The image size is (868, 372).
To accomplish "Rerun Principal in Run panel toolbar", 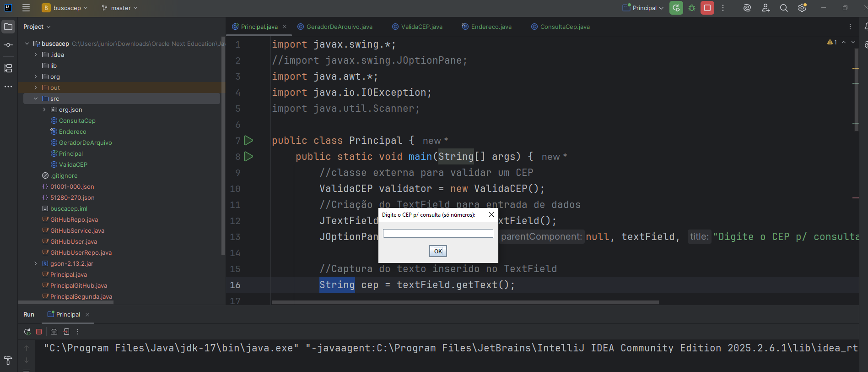I will click(x=27, y=332).
